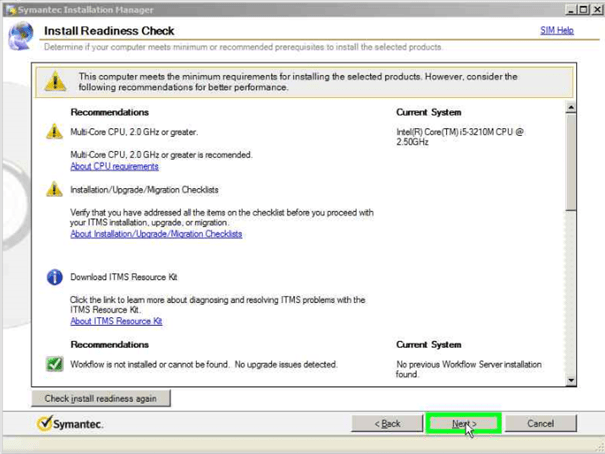Click scrollbar up arrow in recommendations list
The height and width of the screenshot is (454, 605).
(x=571, y=108)
